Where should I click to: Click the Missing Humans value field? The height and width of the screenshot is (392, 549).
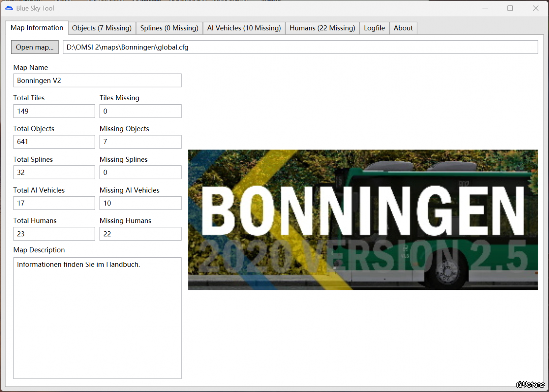[140, 234]
